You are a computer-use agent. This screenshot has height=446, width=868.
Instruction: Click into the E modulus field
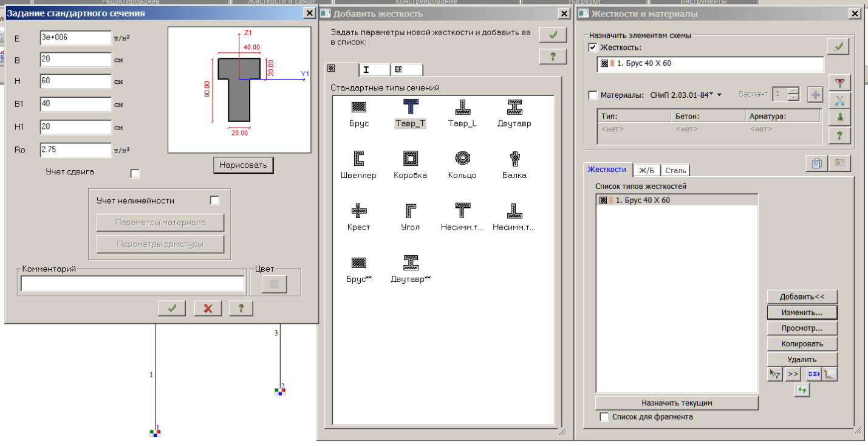pyautogui.click(x=75, y=38)
